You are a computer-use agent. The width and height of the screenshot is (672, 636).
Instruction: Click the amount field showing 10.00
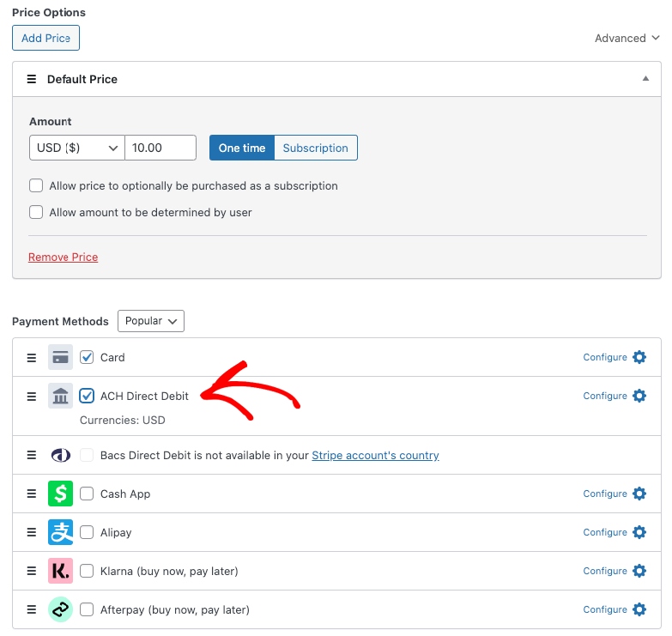click(x=160, y=148)
